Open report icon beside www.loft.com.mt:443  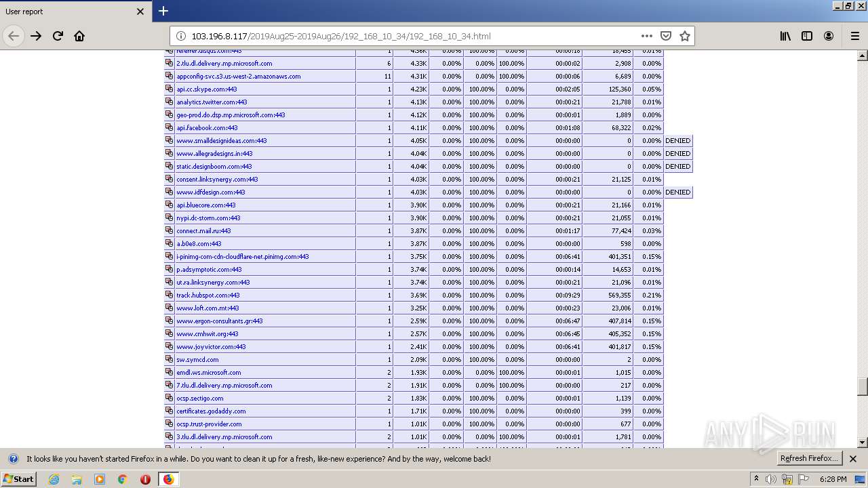(170, 308)
